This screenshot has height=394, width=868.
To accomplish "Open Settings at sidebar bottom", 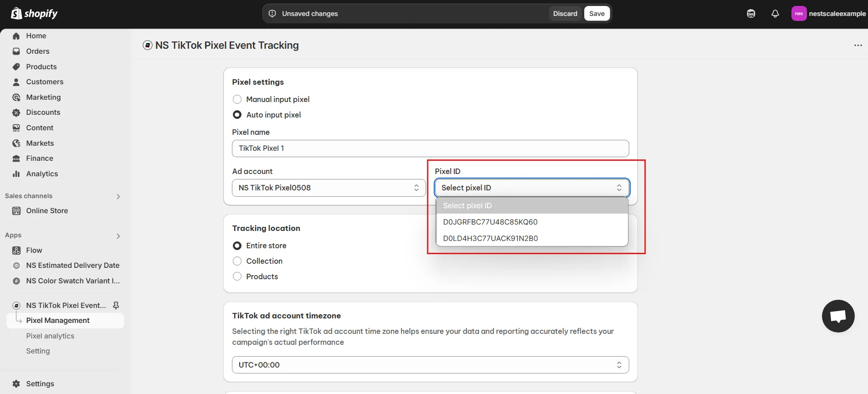I will tap(40, 384).
